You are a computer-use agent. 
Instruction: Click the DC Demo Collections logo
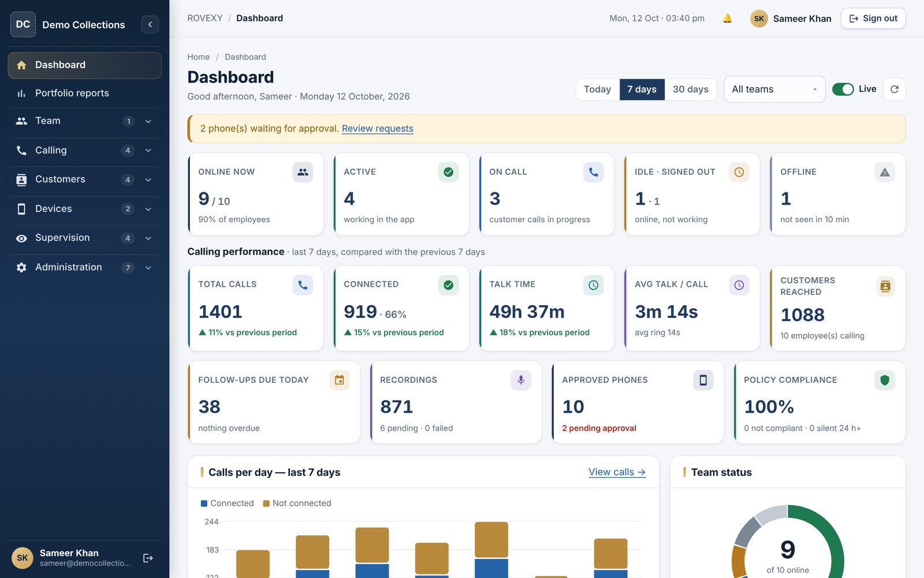point(23,24)
